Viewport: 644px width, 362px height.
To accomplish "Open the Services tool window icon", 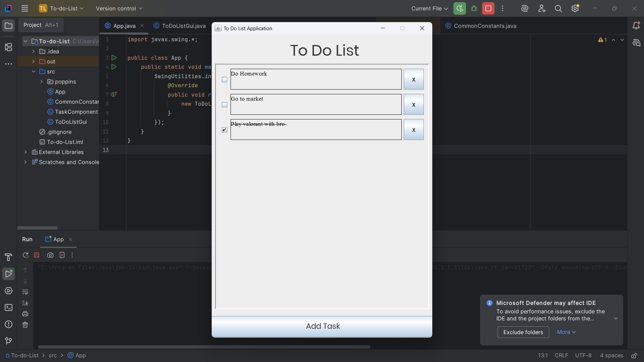I will (9, 291).
